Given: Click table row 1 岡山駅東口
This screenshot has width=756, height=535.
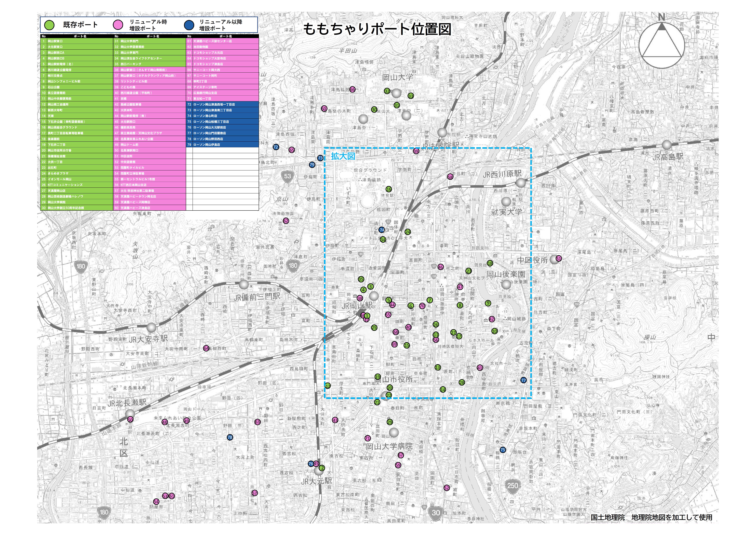Looking at the screenshot, I should click(x=77, y=41).
